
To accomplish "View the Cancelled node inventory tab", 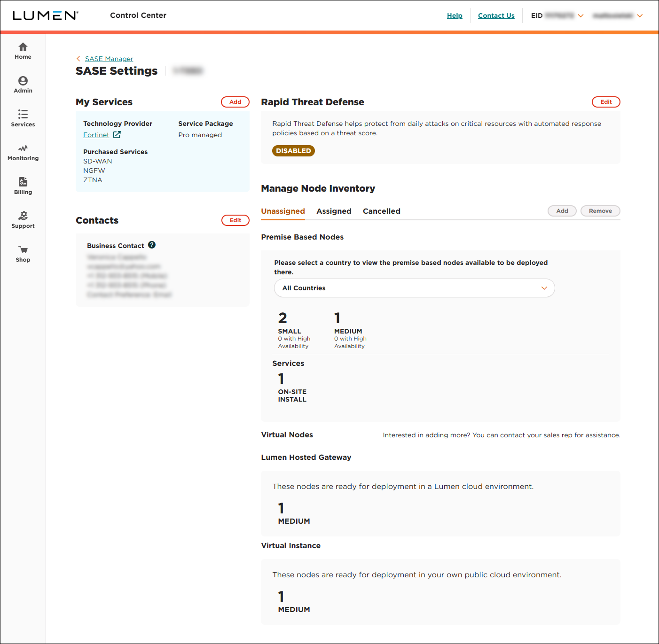I will coord(381,211).
